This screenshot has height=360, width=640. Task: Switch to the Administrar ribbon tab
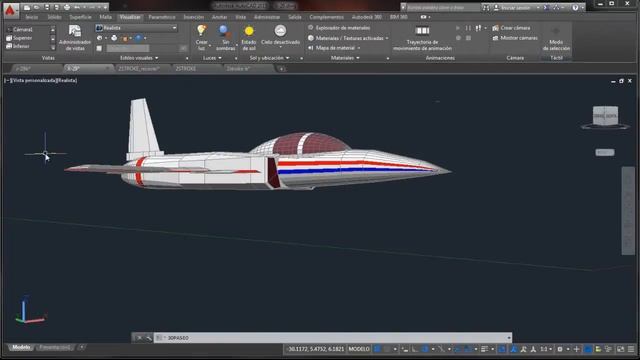tap(267, 17)
